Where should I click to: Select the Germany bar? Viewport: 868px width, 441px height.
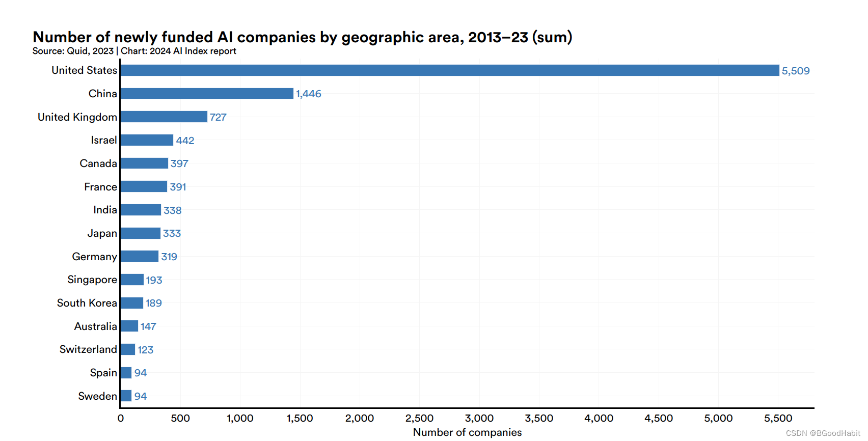click(140, 256)
